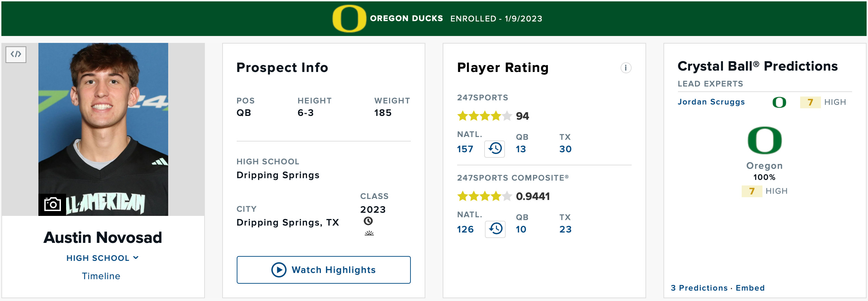
Task: Click the large Oregon prediction logo
Action: pyautogui.click(x=765, y=140)
